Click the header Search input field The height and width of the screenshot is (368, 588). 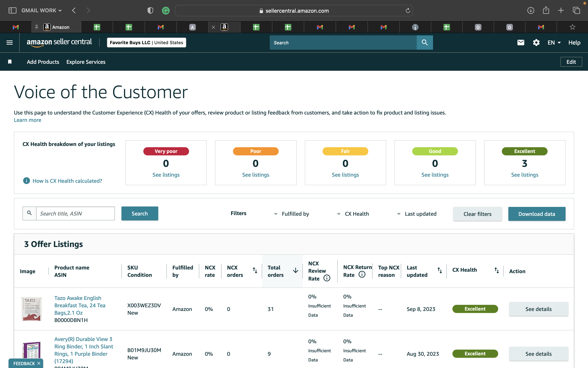pos(343,43)
